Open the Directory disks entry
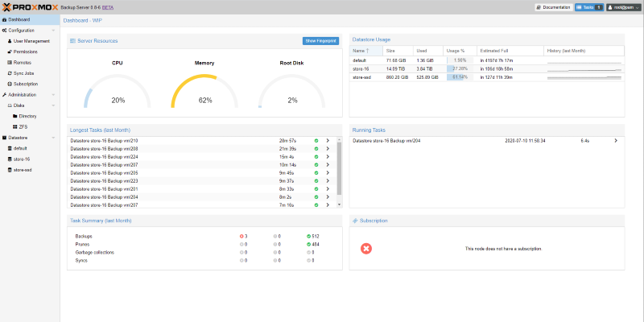644x322 pixels. coord(27,116)
